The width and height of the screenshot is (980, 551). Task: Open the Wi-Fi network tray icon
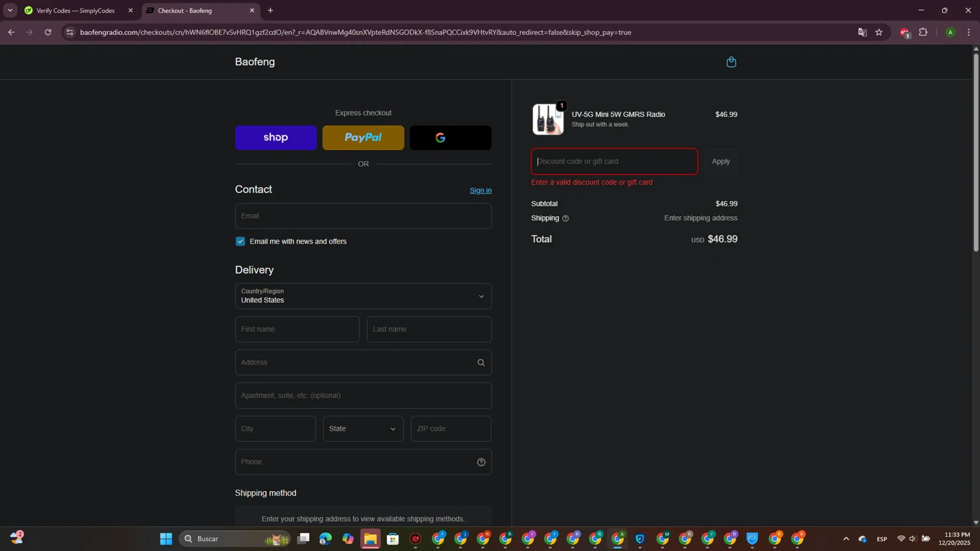[x=901, y=539]
